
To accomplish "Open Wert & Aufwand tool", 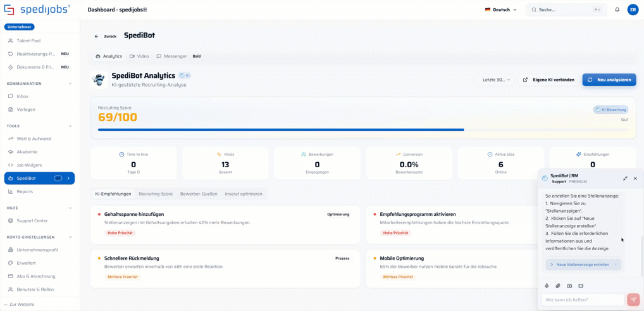I will click(x=39, y=139).
